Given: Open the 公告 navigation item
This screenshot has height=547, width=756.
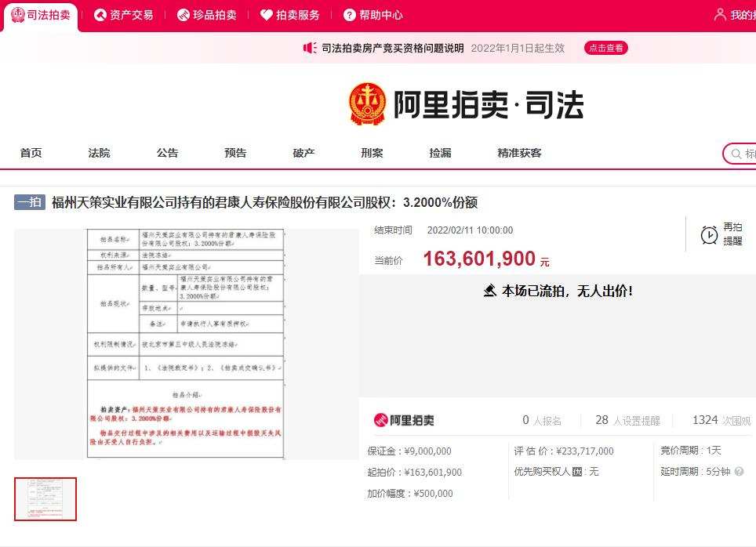Looking at the screenshot, I should click(x=167, y=154).
